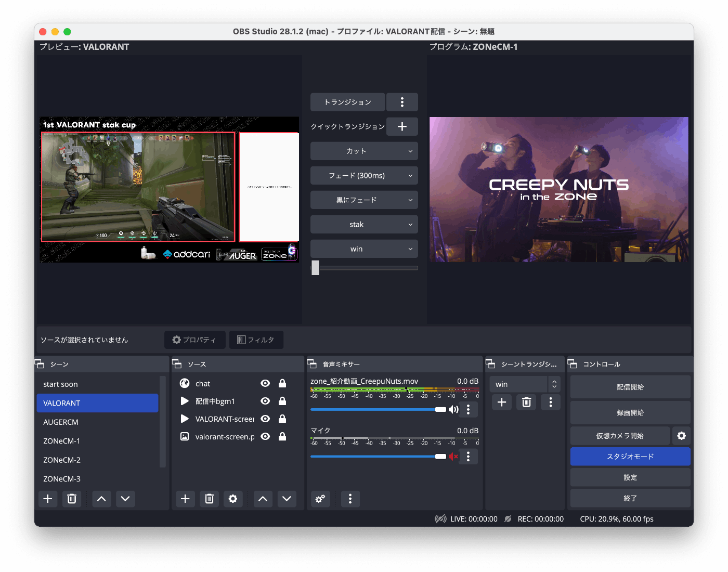Image resolution: width=728 pixels, height=572 pixels.
Task: Add a new scene with plus icon
Action: pos(48,499)
